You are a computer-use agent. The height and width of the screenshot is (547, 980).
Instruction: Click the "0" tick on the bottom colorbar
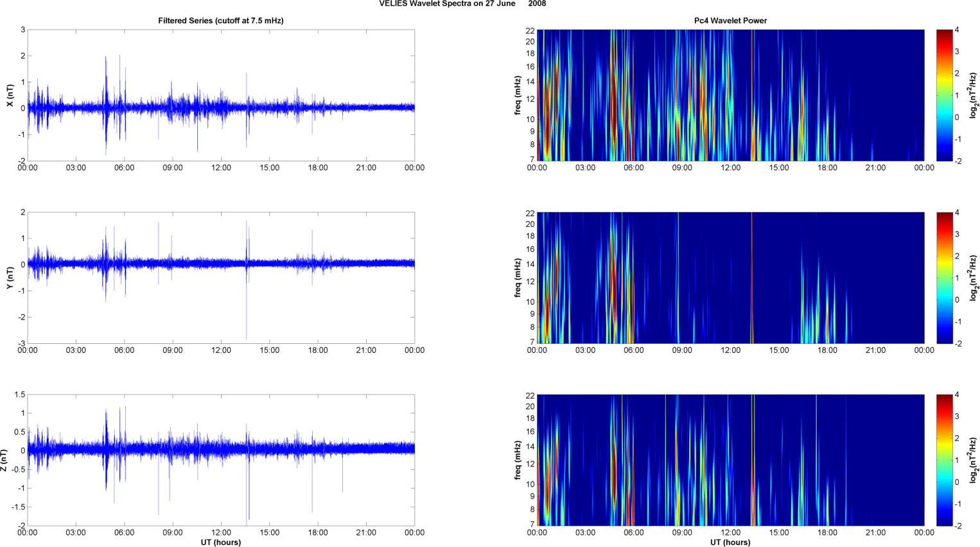tap(957, 482)
